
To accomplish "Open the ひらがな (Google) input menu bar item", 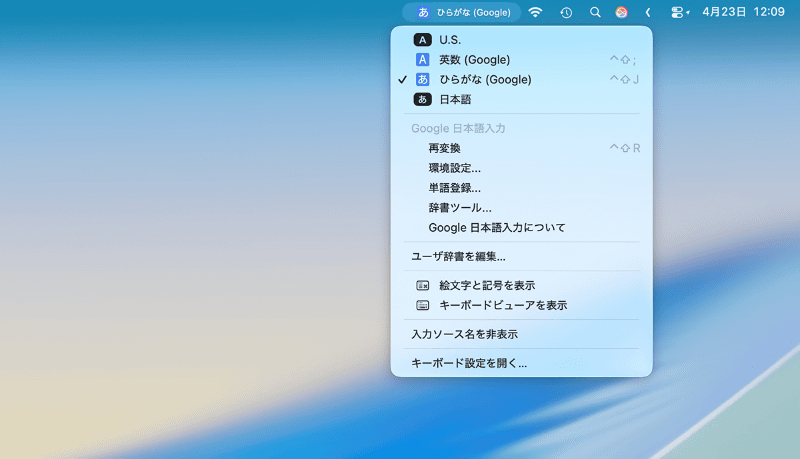I will 462,12.
